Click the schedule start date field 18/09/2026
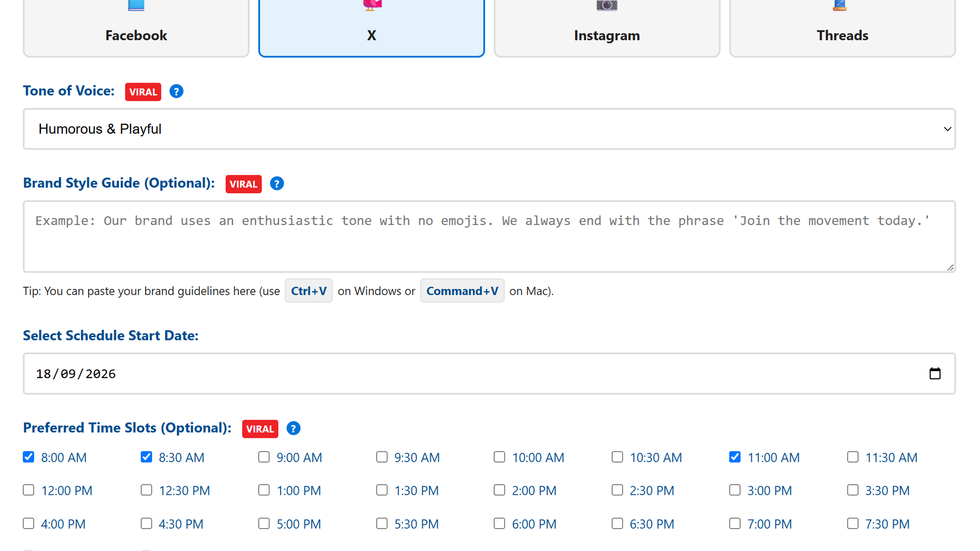980x551 pixels. pos(489,373)
